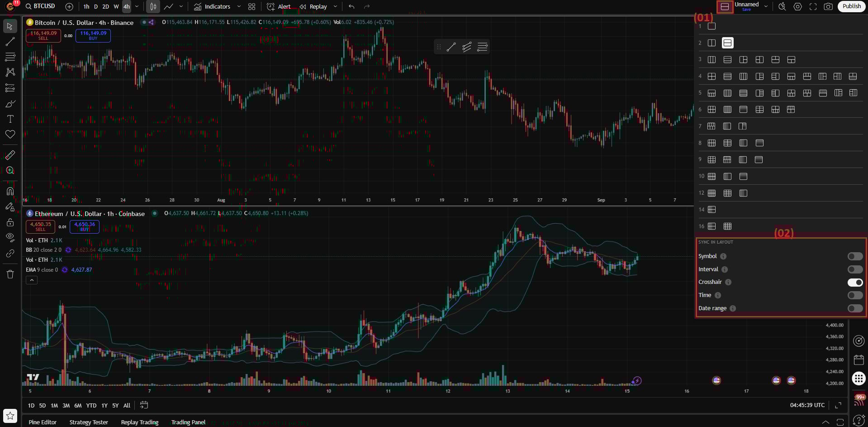Viewport: 868px width, 427px height.
Task: Take a snapshot with the camera icon
Action: [x=828, y=7]
